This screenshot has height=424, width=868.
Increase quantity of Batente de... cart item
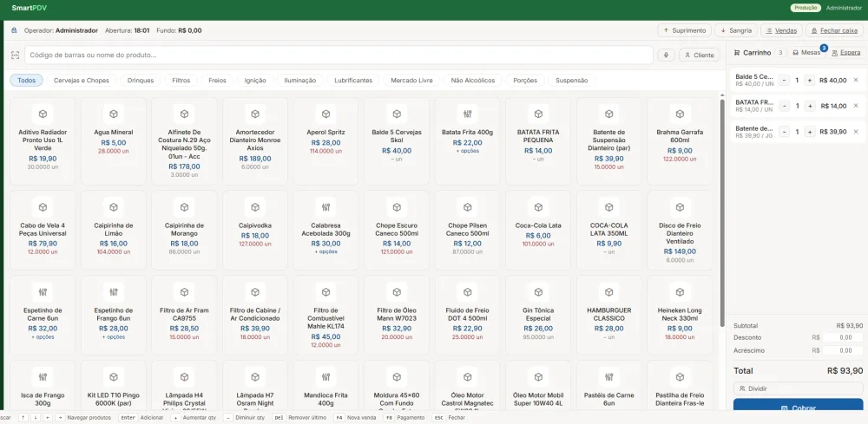pos(810,132)
